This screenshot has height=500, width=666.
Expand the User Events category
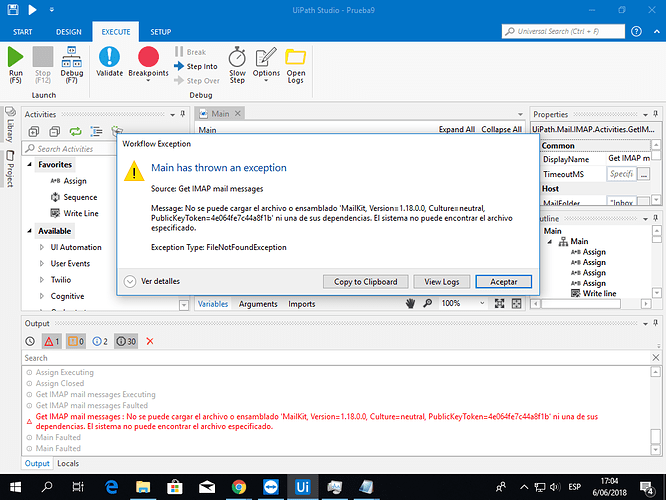[x=42, y=263]
